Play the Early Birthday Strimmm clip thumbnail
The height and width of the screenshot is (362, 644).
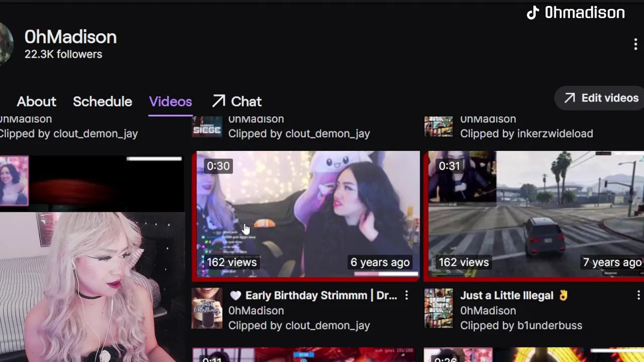pos(308,214)
